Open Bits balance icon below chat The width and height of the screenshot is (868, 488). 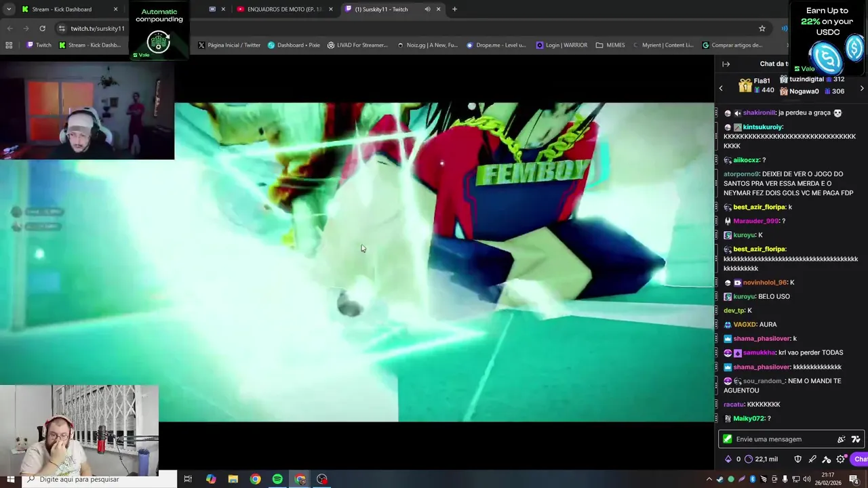(x=728, y=459)
